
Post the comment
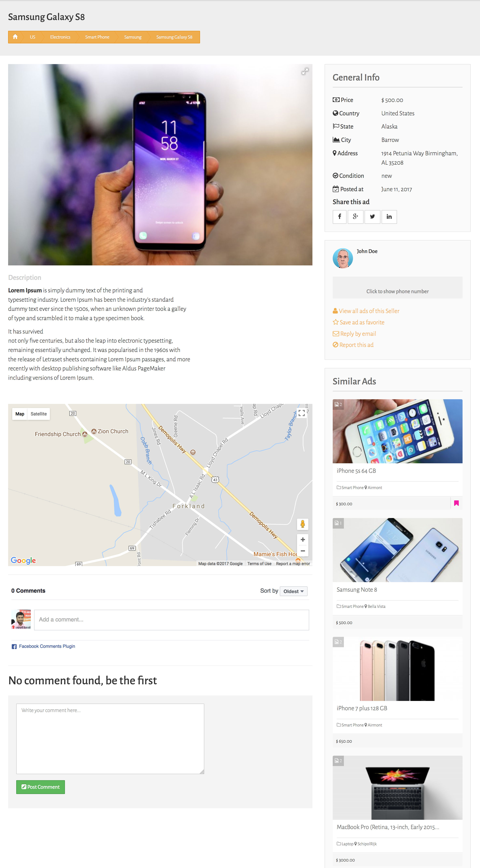40,787
